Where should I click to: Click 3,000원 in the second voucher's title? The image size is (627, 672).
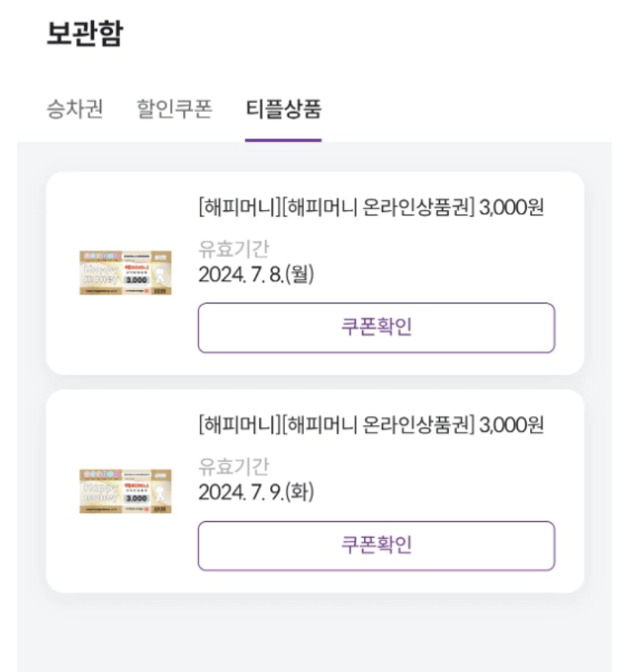tap(511, 426)
